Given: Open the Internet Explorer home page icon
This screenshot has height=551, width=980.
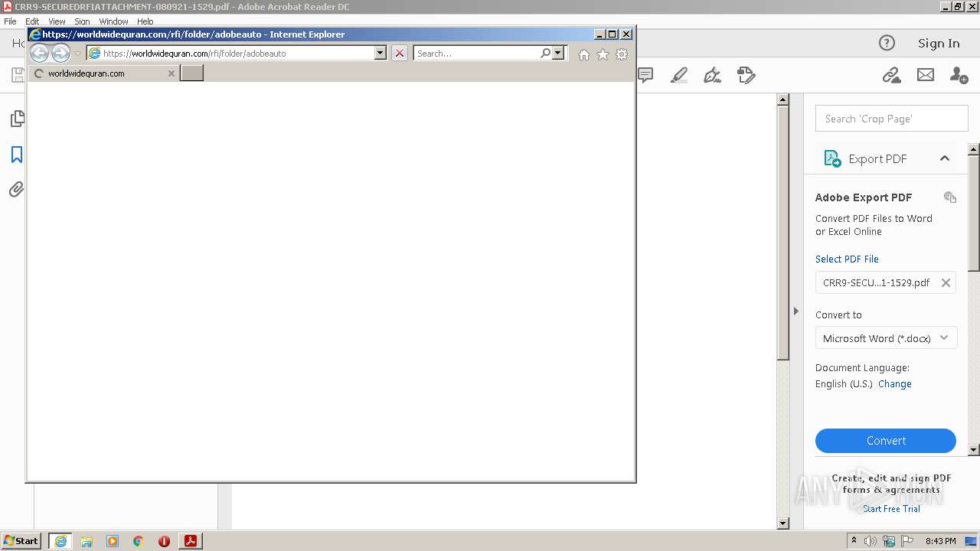Looking at the screenshot, I should tap(584, 54).
